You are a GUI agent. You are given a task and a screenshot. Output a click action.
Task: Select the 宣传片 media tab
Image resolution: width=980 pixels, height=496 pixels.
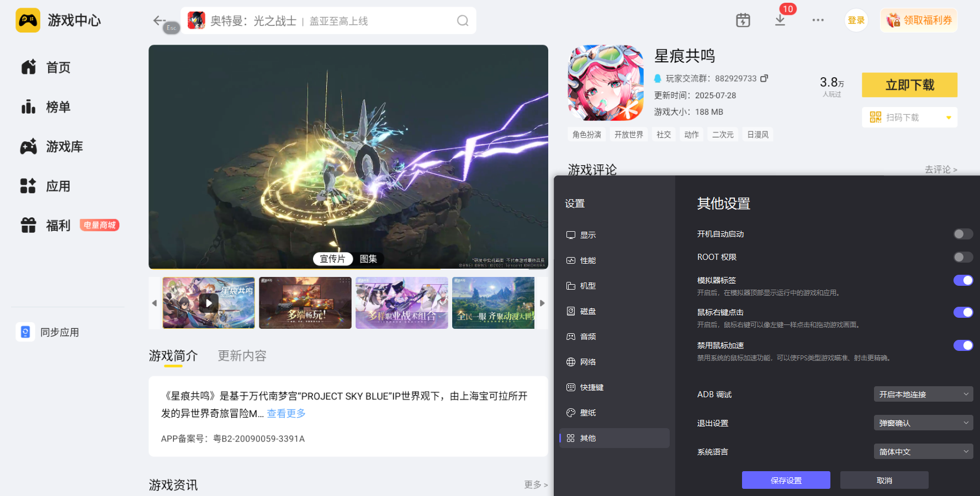[x=332, y=259]
